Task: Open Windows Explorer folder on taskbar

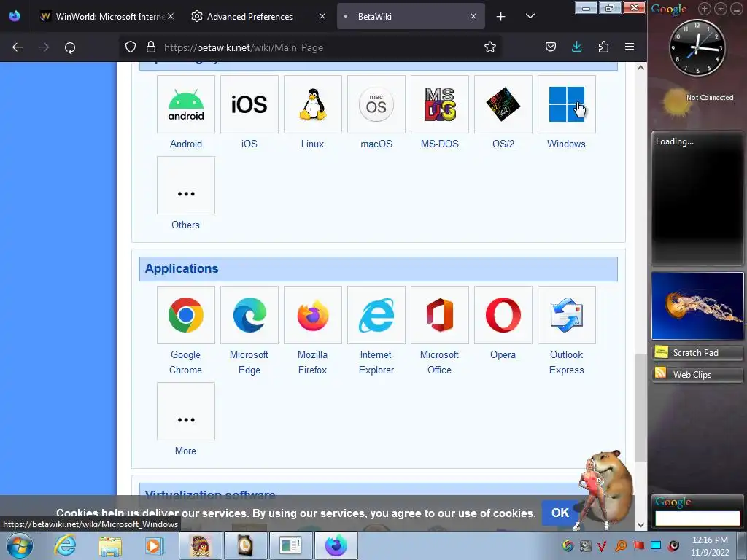Action: coord(109,545)
